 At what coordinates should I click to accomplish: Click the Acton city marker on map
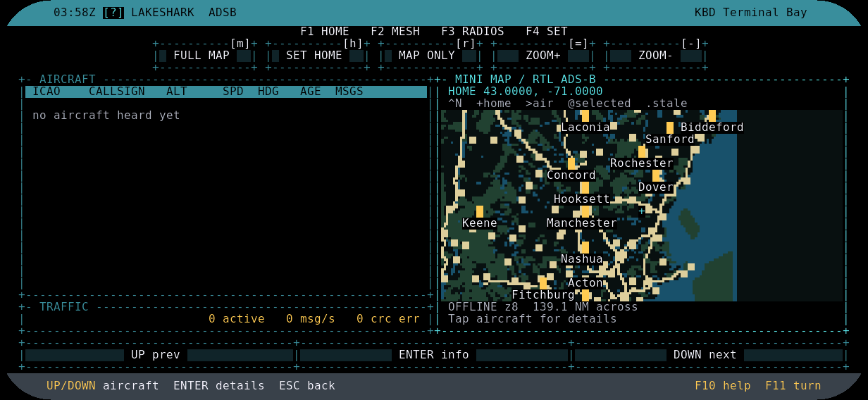(585, 295)
